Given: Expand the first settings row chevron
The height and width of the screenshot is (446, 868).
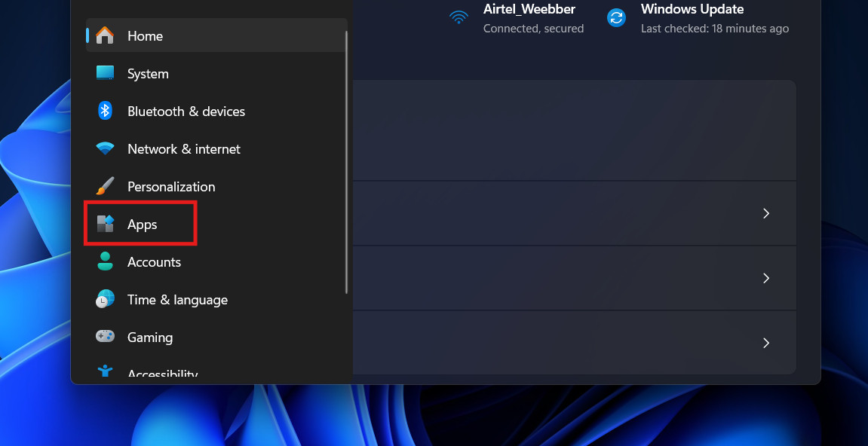Looking at the screenshot, I should point(765,213).
